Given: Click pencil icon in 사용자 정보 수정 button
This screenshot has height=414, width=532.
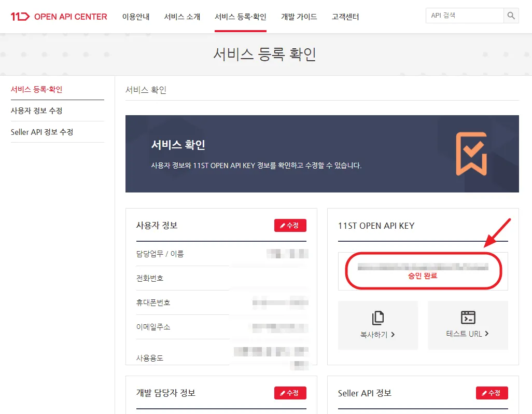Looking at the screenshot, I should [x=282, y=226].
